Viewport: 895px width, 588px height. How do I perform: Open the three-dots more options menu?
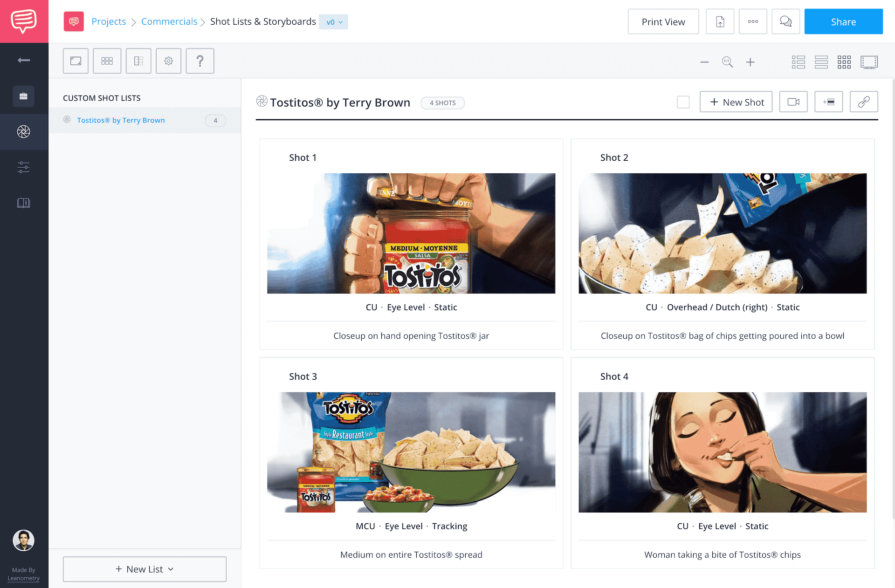(x=753, y=21)
